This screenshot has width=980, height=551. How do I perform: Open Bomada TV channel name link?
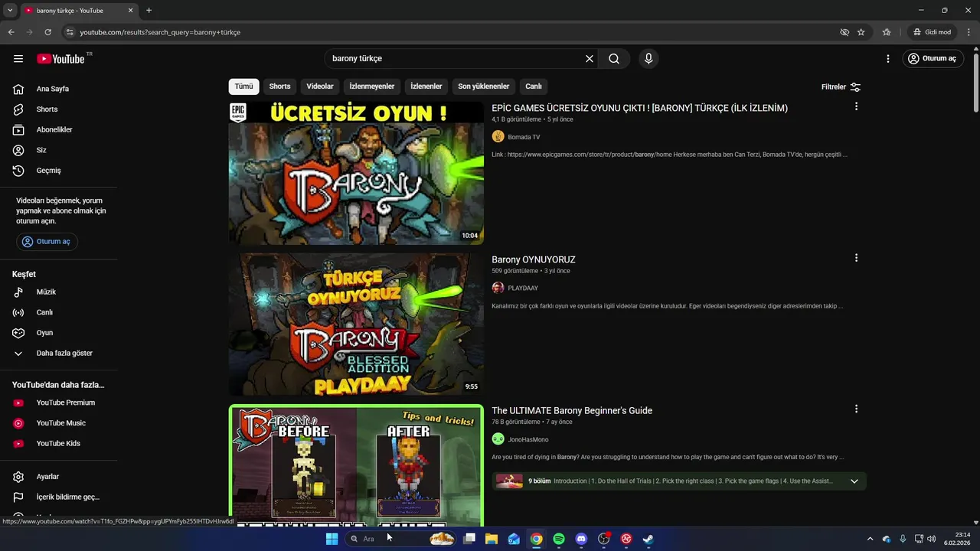coord(524,137)
